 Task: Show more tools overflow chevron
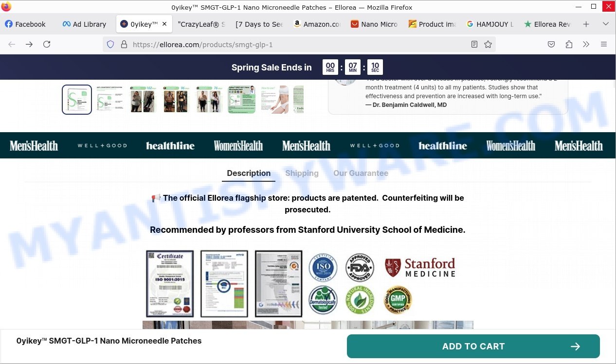pos(586,44)
